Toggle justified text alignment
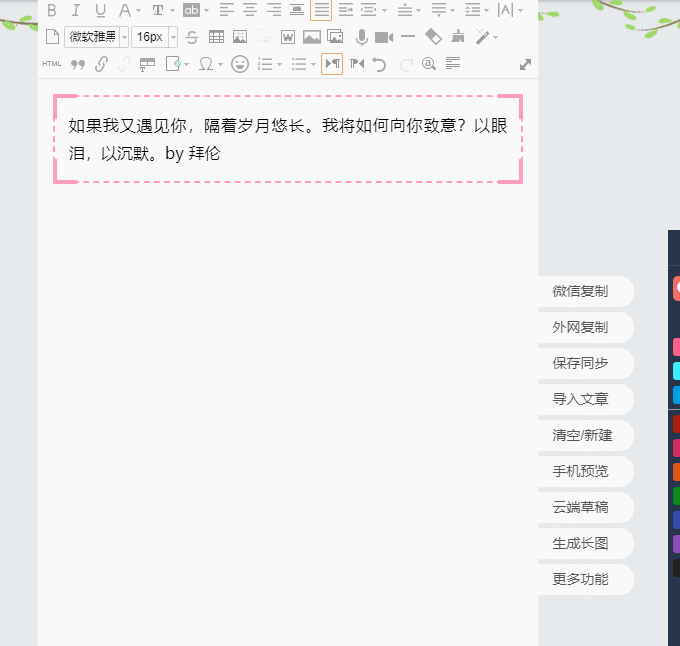Viewport: 680px width, 646px height. pyautogui.click(x=321, y=10)
